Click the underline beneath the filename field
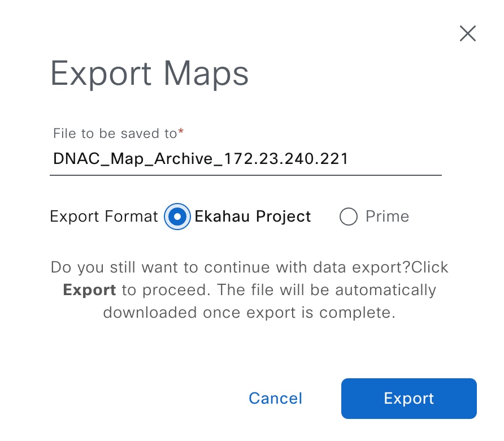Screen dimensions: 504x441 point(246,175)
